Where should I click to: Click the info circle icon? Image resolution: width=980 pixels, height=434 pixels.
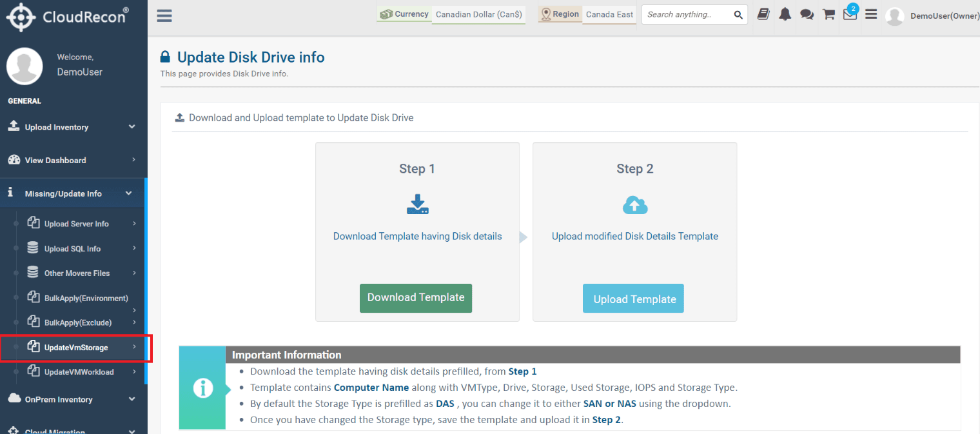tap(203, 388)
